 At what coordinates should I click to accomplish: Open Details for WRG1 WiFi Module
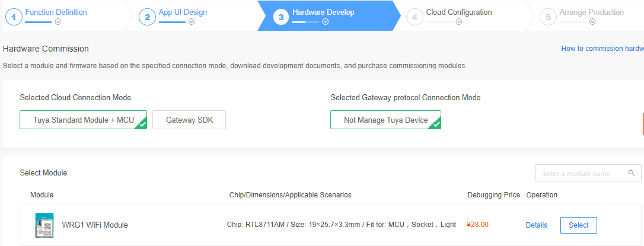coord(536,225)
